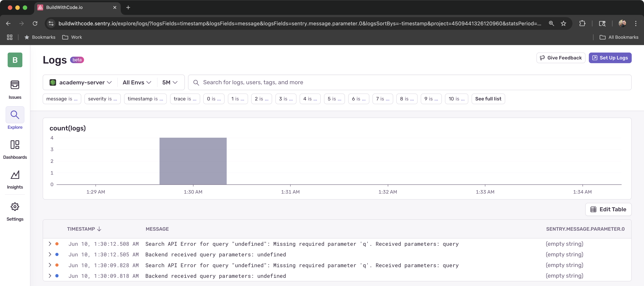Open the apps grid in bookmarks bar

pyautogui.click(x=10, y=37)
